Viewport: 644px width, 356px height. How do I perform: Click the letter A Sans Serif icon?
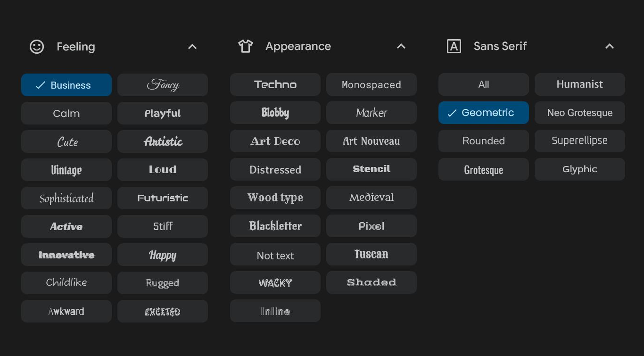pyautogui.click(x=454, y=46)
